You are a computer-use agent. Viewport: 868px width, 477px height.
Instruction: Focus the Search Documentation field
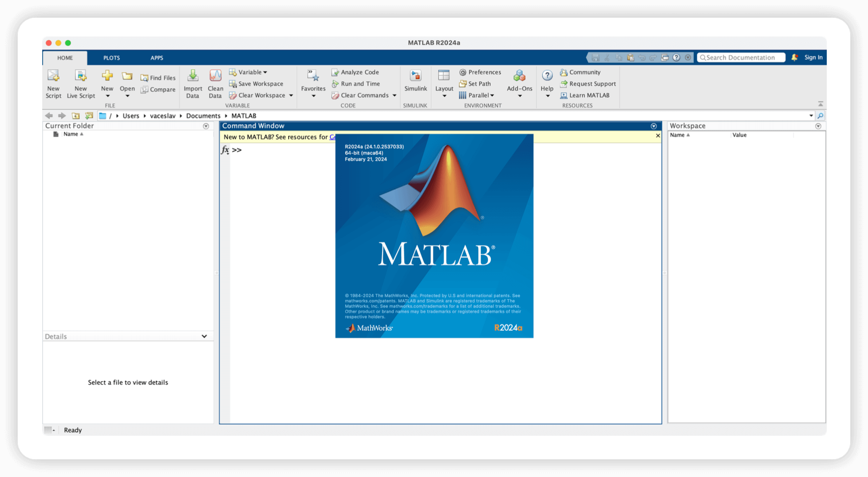point(741,57)
